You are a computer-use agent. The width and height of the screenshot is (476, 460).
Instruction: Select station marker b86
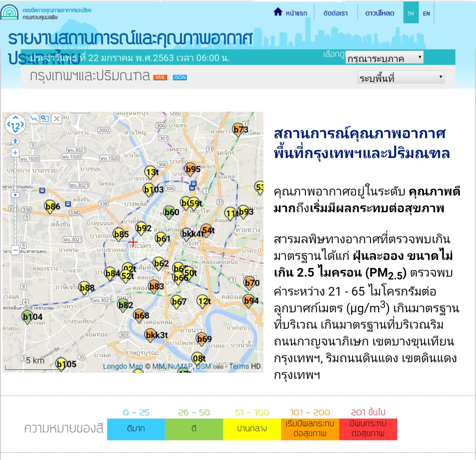50,207
